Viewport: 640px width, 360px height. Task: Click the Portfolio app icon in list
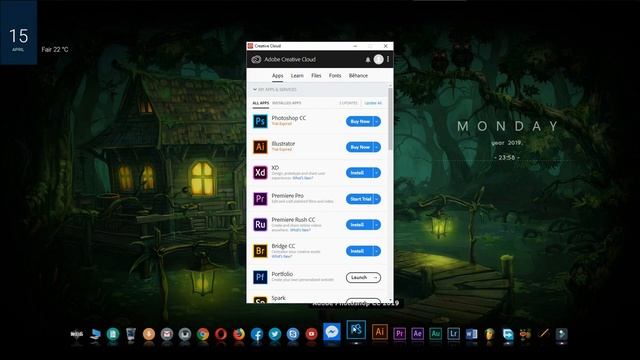tap(260, 277)
